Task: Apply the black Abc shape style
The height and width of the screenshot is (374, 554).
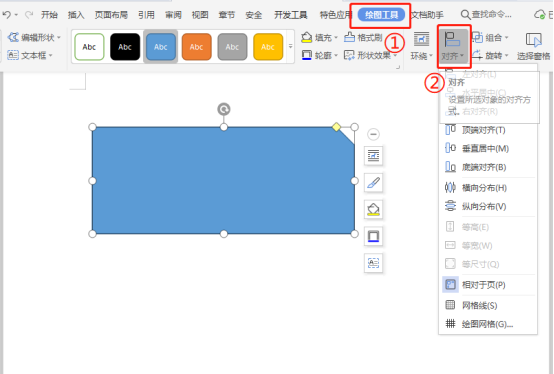Action: (125, 47)
